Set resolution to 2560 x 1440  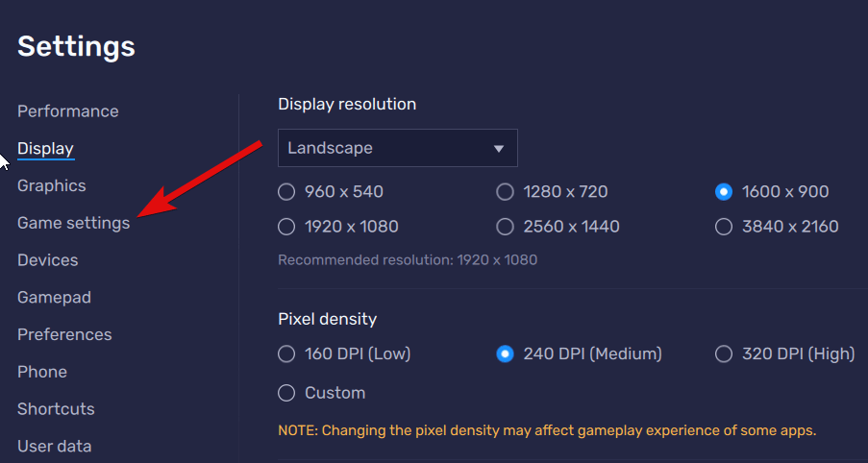pyautogui.click(x=505, y=227)
